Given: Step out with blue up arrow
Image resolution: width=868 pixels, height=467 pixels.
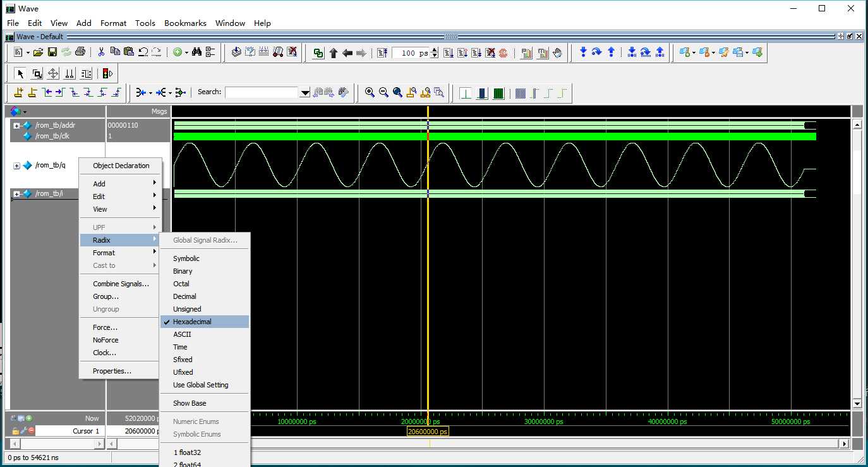Looking at the screenshot, I should pyautogui.click(x=611, y=52).
